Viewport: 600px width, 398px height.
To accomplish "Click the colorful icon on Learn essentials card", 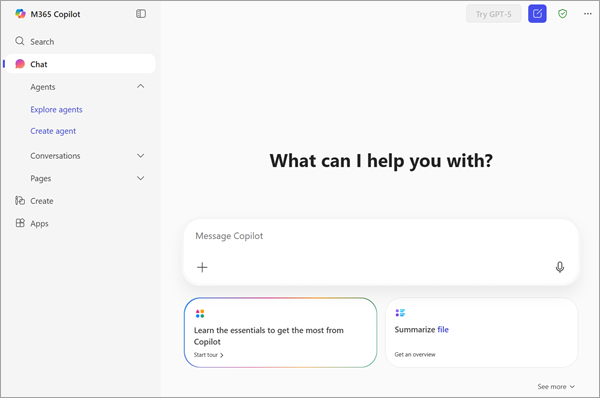I will coord(200,314).
